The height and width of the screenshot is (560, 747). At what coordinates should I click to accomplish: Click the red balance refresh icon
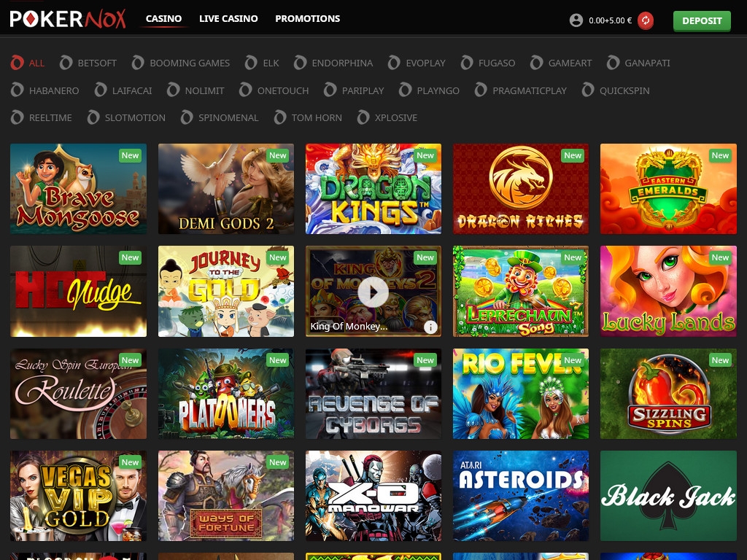pyautogui.click(x=645, y=20)
